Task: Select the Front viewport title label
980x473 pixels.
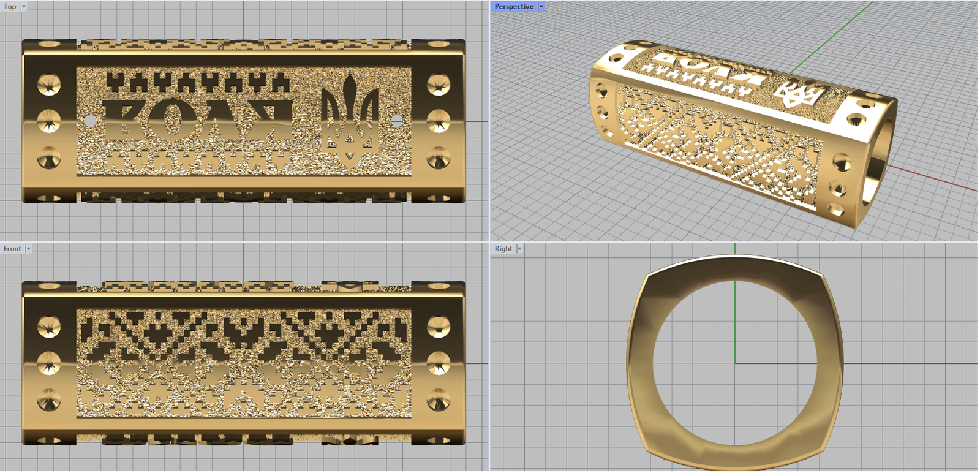Action: (12, 249)
